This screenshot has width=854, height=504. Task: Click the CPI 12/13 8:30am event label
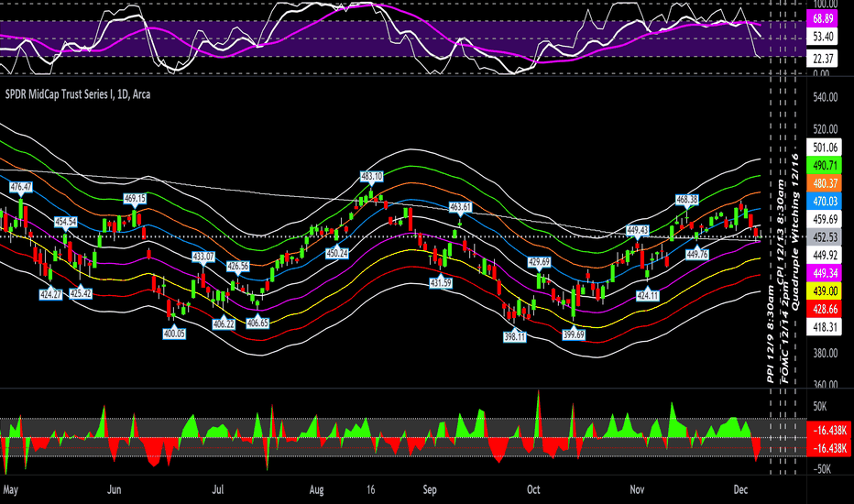click(781, 232)
